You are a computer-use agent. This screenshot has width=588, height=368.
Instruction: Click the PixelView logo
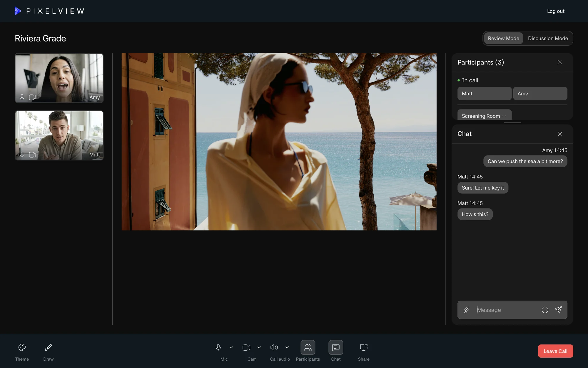[49, 11]
